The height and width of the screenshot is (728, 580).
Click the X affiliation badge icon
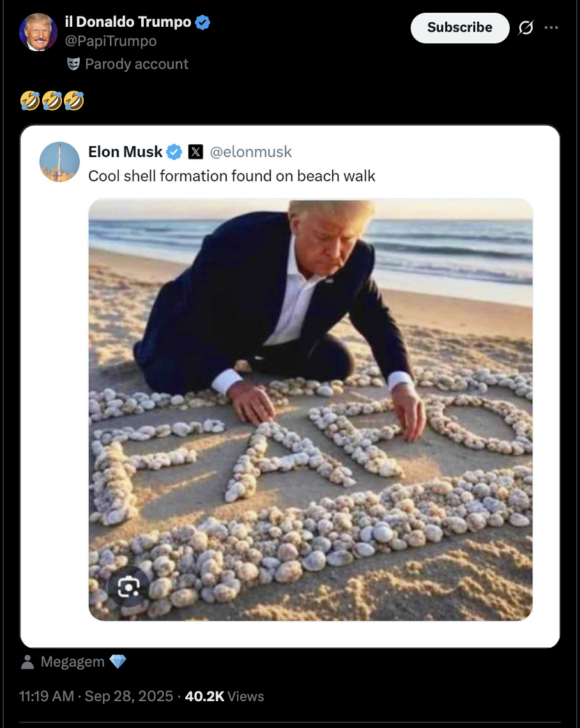(195, 152)
